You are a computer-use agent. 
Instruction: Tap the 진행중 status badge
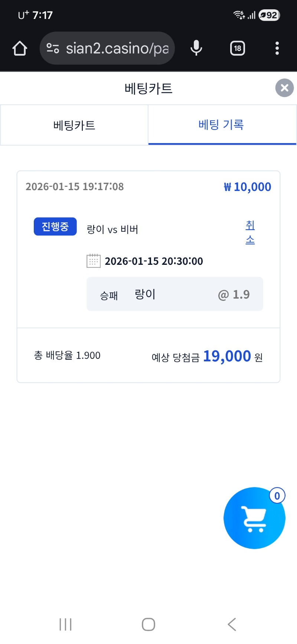click(x=55, y=227)
